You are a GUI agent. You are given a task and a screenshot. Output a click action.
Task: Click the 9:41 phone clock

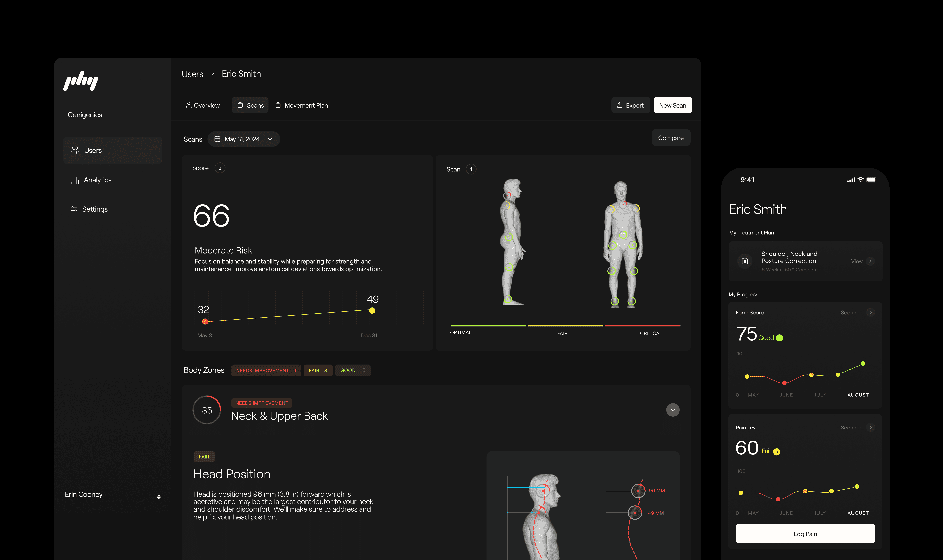pos(747,180)
